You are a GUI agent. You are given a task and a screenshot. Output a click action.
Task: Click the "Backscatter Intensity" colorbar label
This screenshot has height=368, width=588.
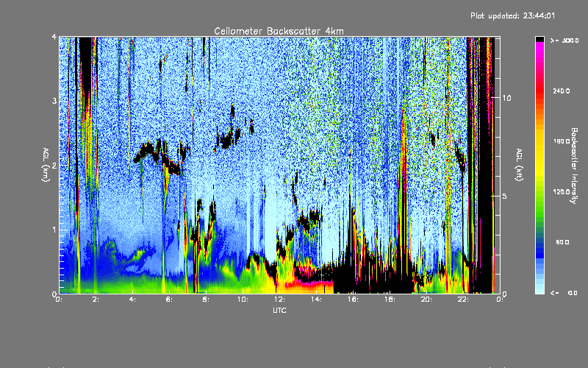(574, 166)
